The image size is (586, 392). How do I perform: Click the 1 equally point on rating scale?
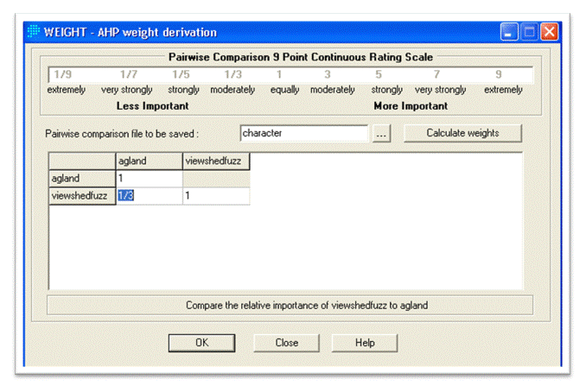coord(279,75)
